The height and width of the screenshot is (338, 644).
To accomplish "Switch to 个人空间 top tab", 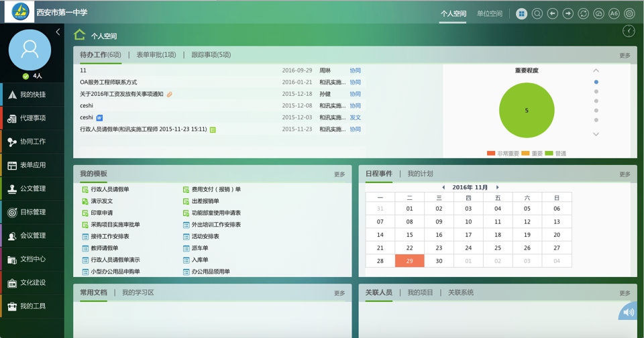I will coord(453,13).
